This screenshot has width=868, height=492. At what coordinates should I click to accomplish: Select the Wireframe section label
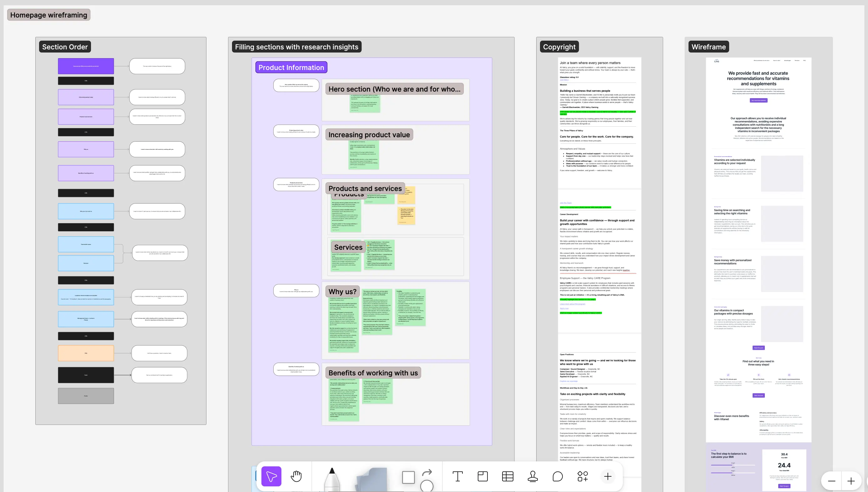pyautogui.click(x=709, y=47)
